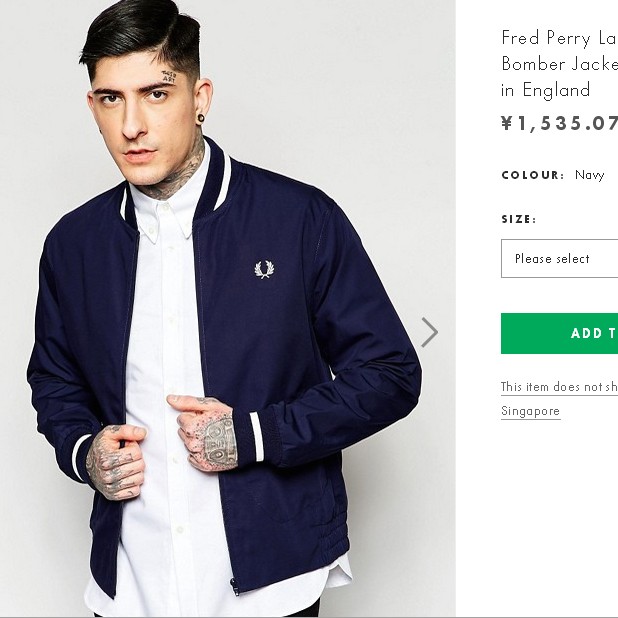Screen dimensions: 618x618
Task: Click the SIZE label
Action: [518, 219]
